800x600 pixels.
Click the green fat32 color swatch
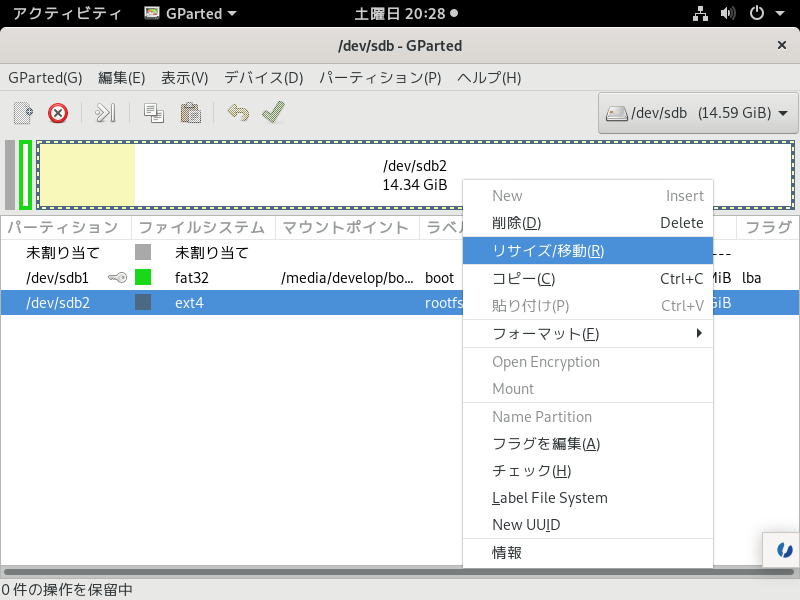[143, 278]
